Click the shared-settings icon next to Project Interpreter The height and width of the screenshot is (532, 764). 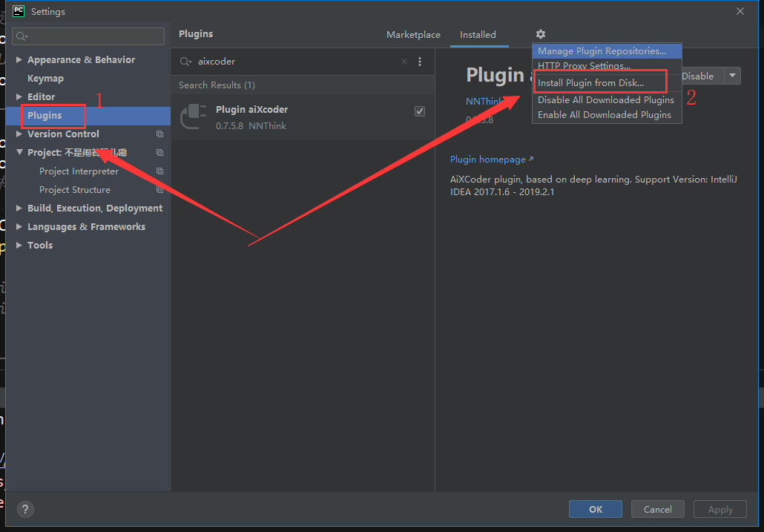[159, 171]
